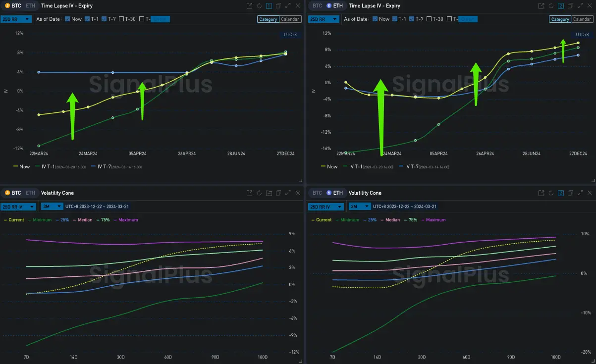Toggle the Now checkbox in BTC panel
Image resolution: width=596 pixels, height=364 pixels.
(67, 19)
